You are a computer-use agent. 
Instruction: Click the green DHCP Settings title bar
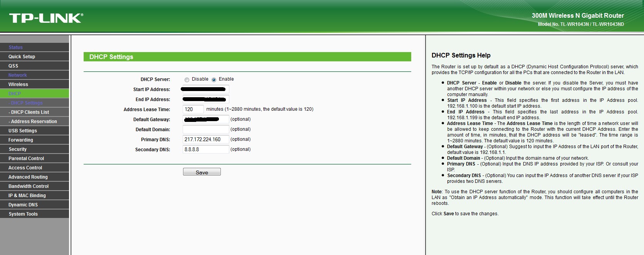[x=247, y=57]
